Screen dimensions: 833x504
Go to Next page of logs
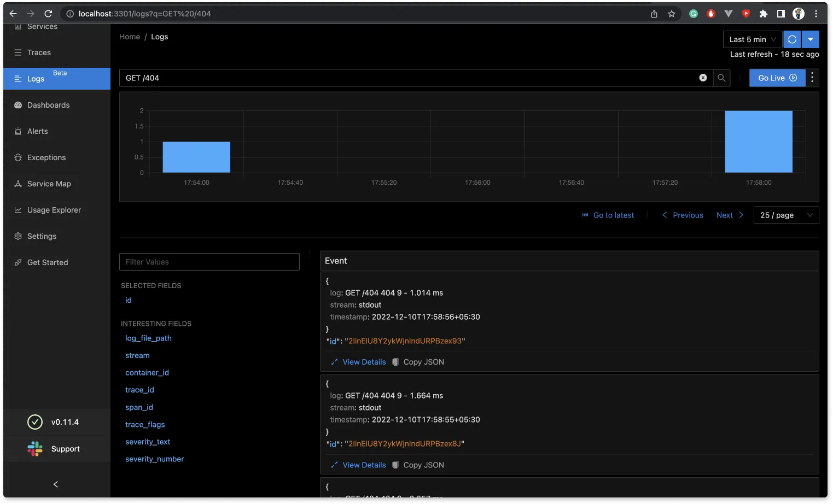pos(730,215)
